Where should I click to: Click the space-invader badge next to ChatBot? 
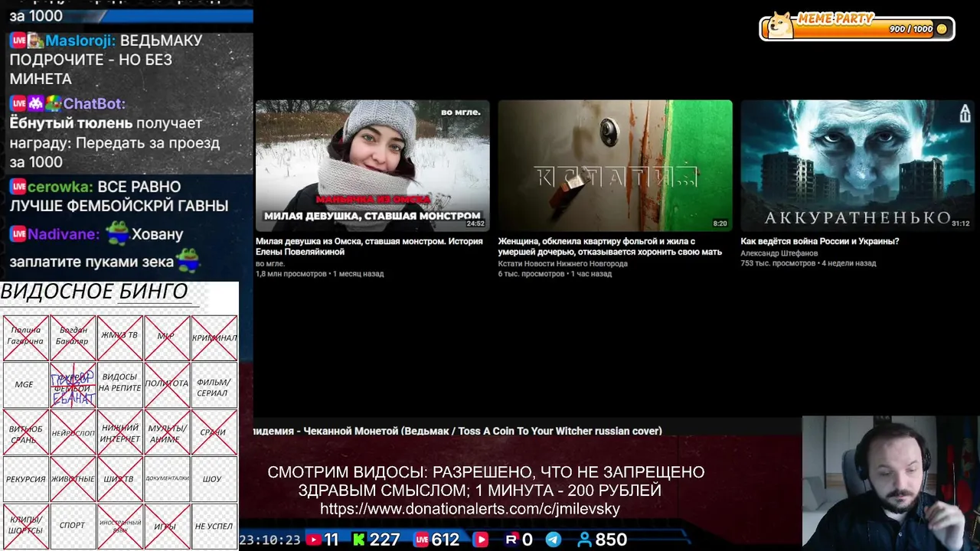point(36,103)
